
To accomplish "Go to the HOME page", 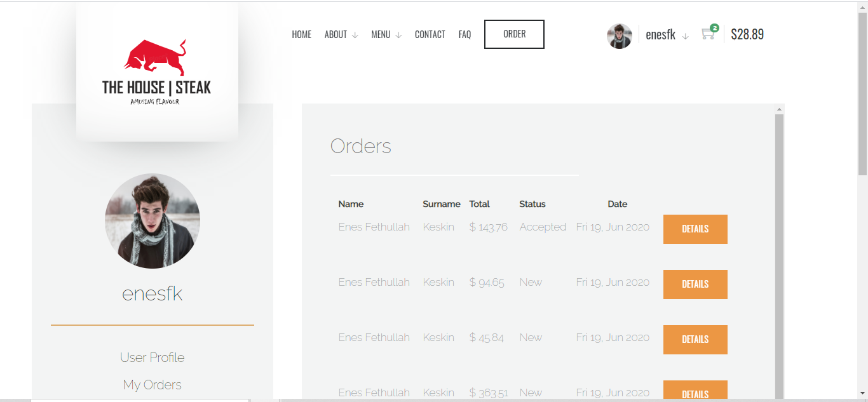I will click(302, 34).
